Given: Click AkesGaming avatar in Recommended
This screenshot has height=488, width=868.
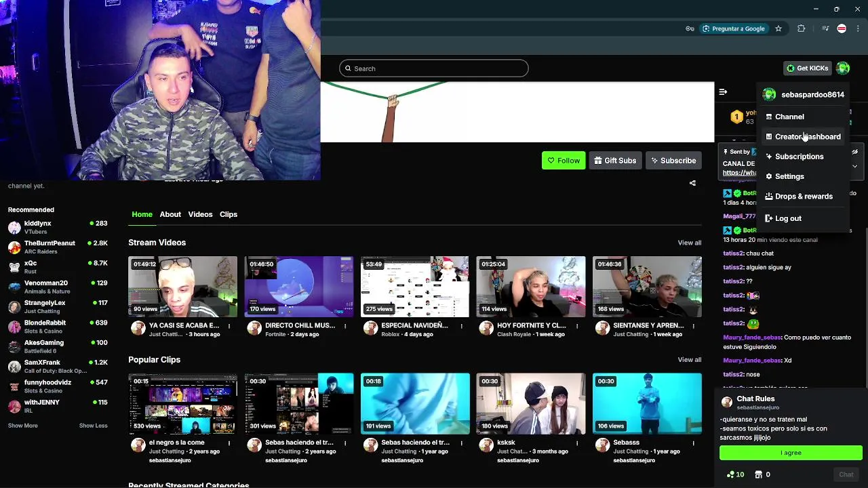Looking at the screenshot, I should (x=14, y=347).
